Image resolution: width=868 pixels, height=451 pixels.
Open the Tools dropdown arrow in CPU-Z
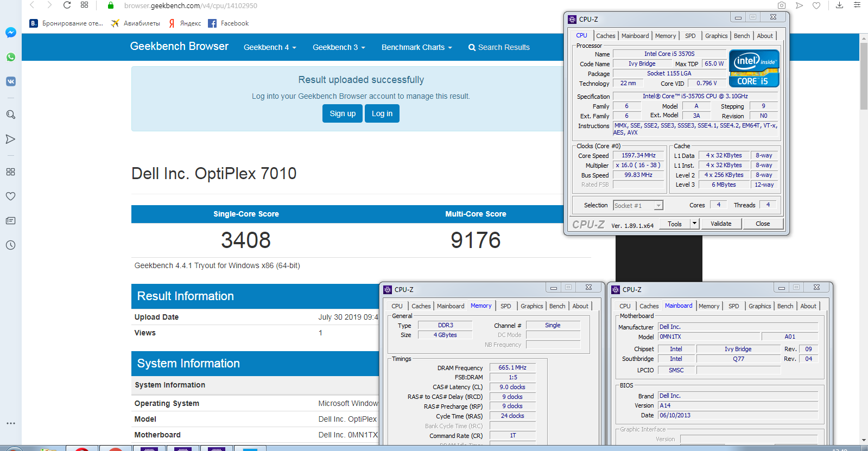(694, 224)
